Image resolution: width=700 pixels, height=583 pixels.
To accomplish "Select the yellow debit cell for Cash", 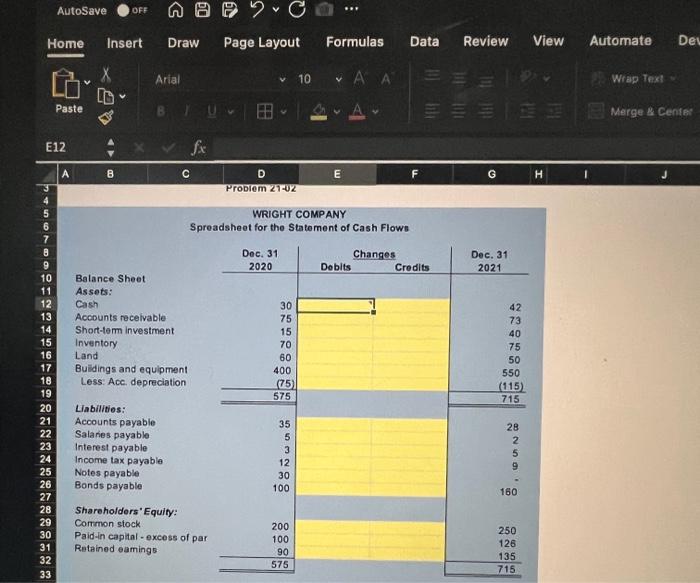I will pos(336,306).
